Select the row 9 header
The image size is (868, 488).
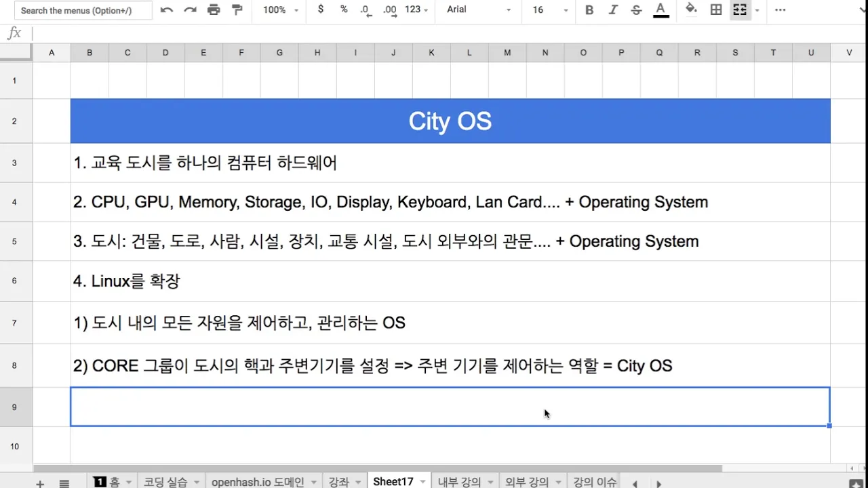[x=16, y=407]
